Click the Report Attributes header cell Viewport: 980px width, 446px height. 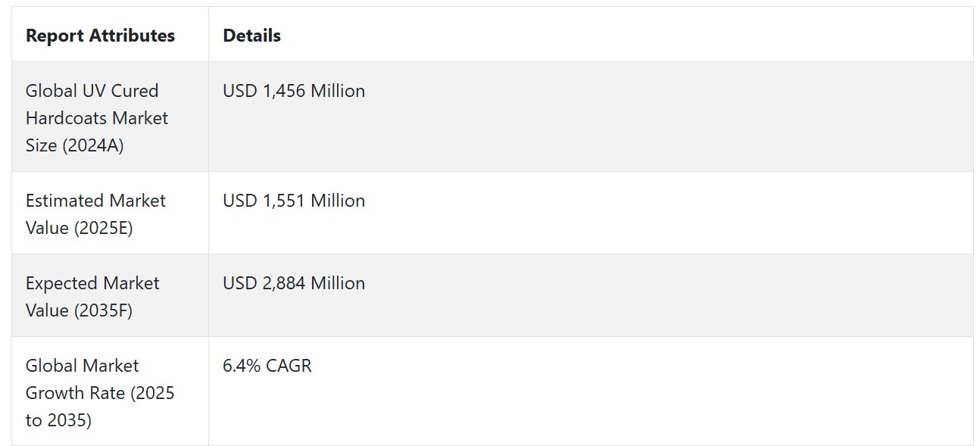coord(110,35)
